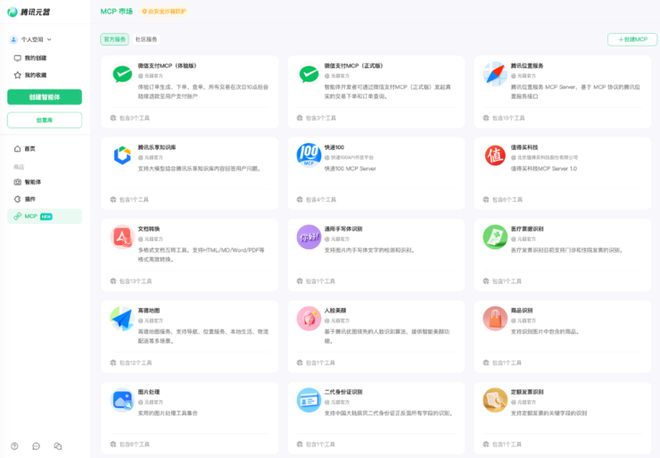This screenshot has height=458, width=660.
Task: Switch to the 社区服务 tab
Action: (x=146, y=39)
